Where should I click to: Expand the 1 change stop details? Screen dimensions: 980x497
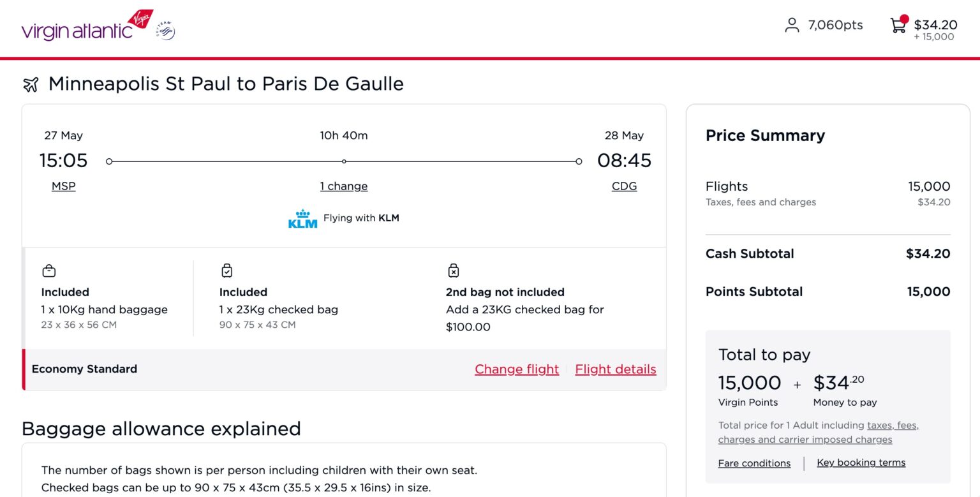(x=344, y=186)
